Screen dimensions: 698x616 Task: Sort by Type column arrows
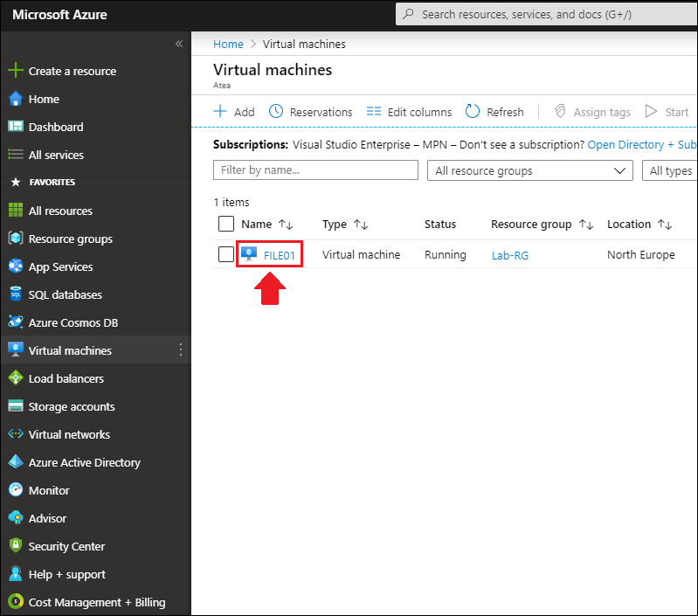click(x=361, y=225)
